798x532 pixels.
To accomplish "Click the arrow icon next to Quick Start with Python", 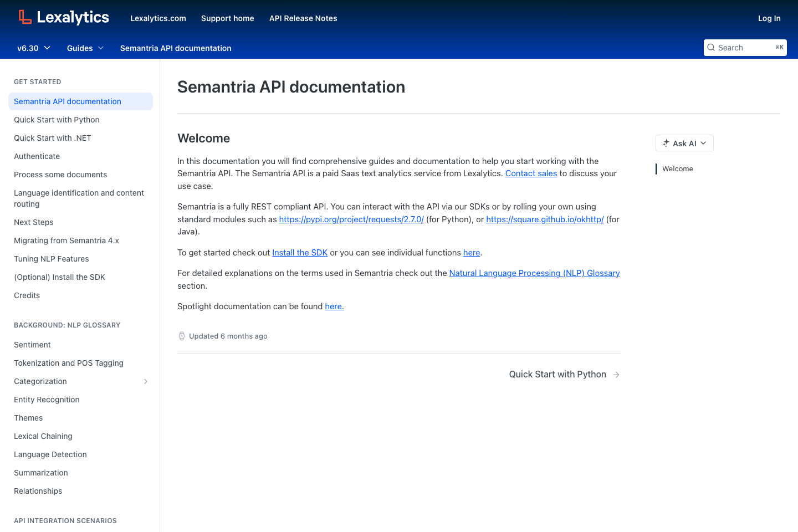I will pyautogui.click(x=616, y=374).
